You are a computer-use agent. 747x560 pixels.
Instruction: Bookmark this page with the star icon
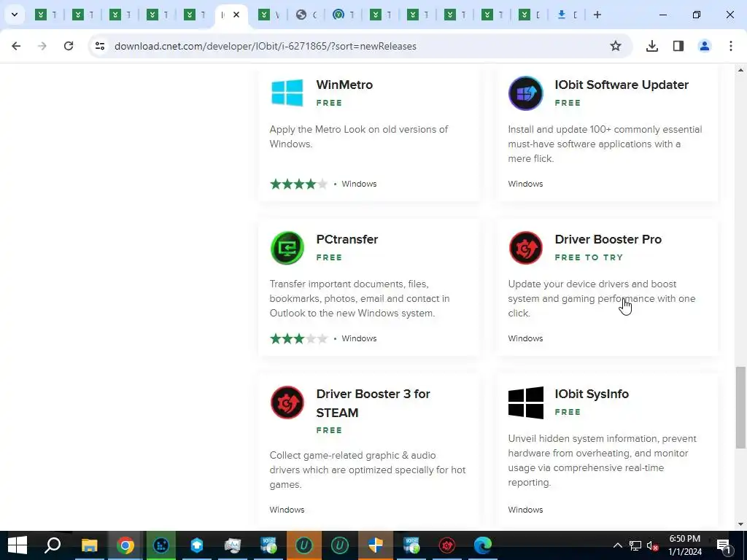click(616, 46)
